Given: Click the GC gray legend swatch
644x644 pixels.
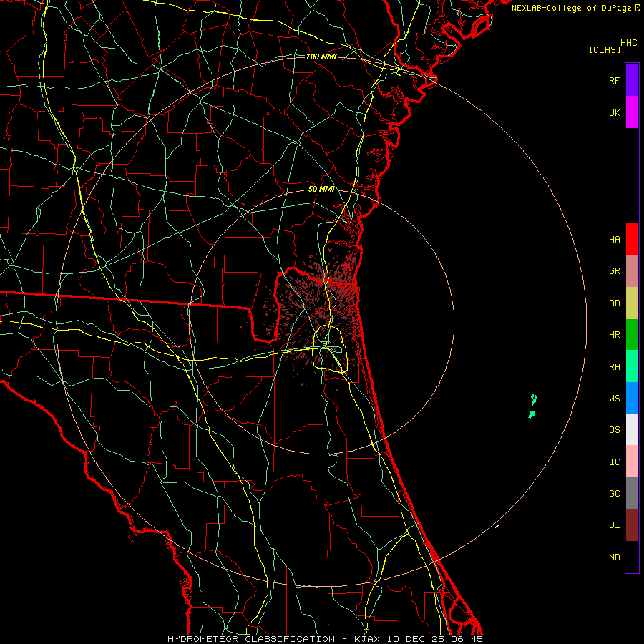Looking at the screenshot, I should pyautogui.click(x=632, y=493).
